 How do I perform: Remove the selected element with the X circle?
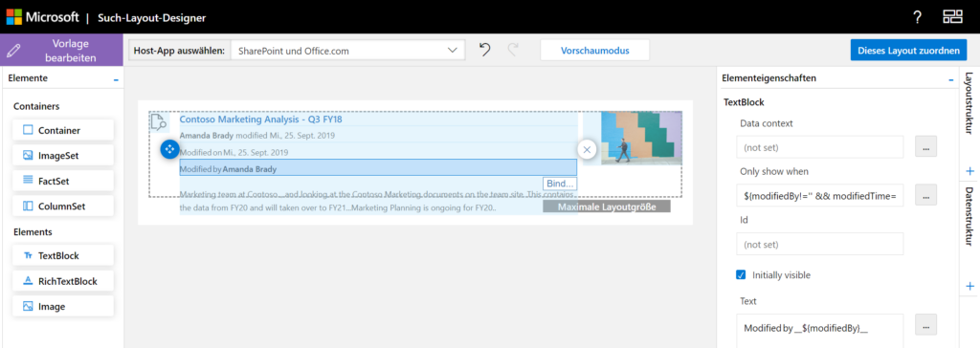pyautogui.click(x=587, y=149)
